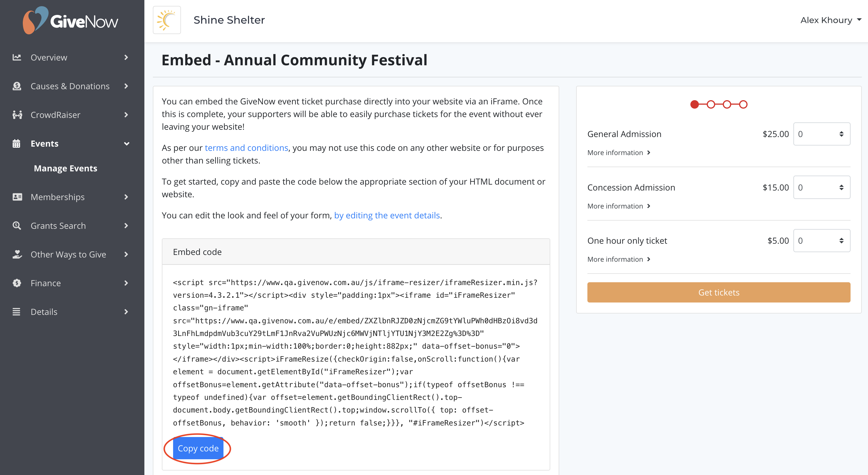Click the Memberships card icon
This screenshot has width=868, height=475.
tap(17, 197)
